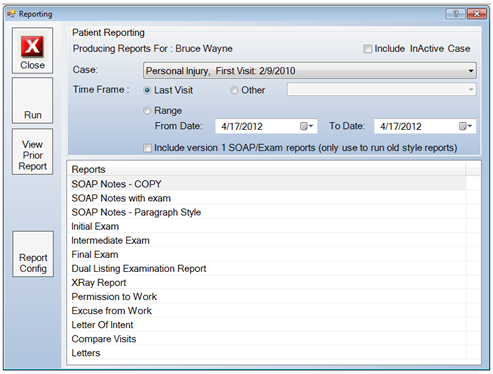Toggle Include version 1 SOAP/Exam reports checkbox
This screenshot has height=374, width=493.
pyautogui.click(x=147, y=148)
